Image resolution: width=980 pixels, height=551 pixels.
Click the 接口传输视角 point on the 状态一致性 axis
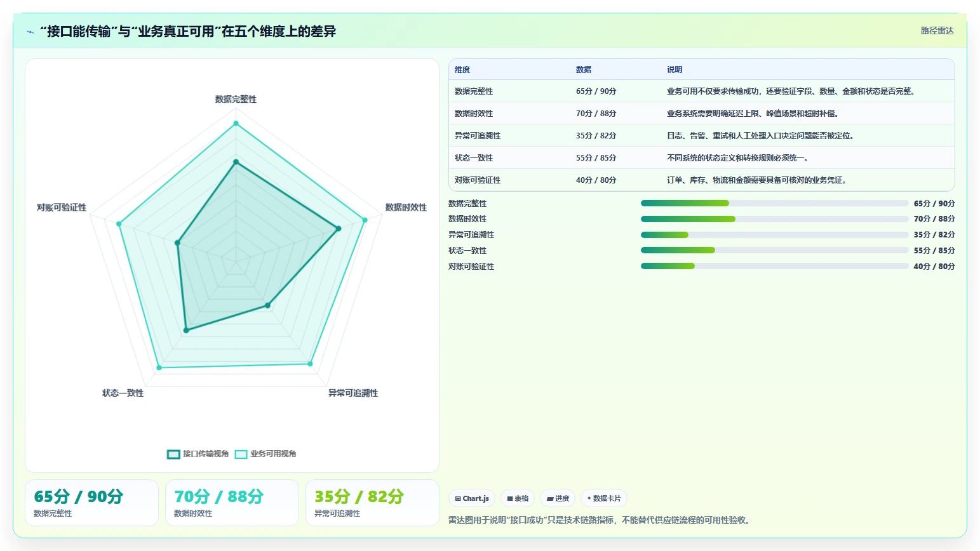pos(186,330)
